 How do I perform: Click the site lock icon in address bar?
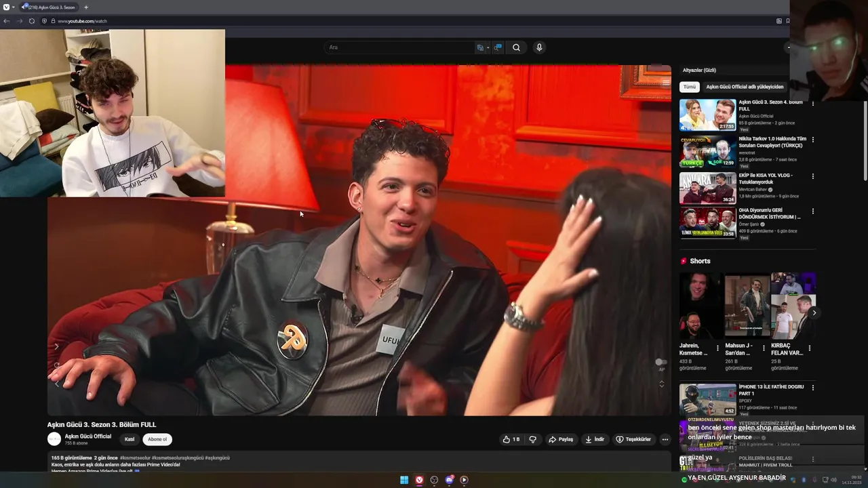[52, 21]
